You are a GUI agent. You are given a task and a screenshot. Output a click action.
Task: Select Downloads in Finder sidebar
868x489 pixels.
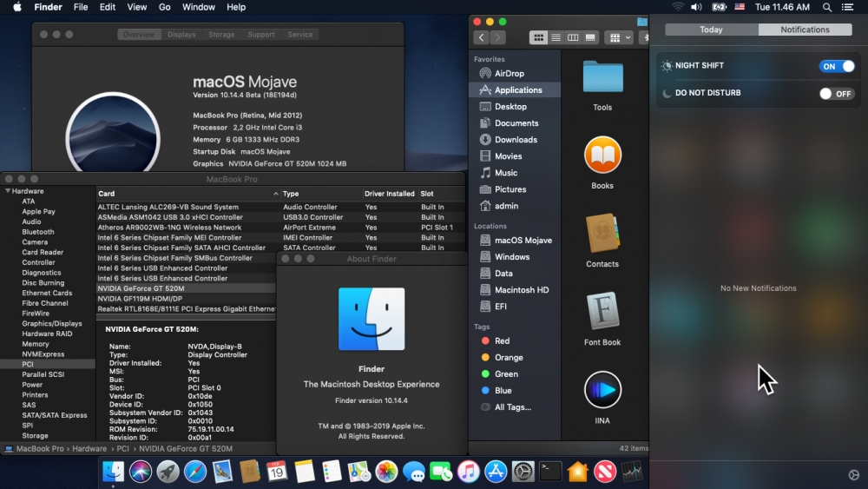516,140
